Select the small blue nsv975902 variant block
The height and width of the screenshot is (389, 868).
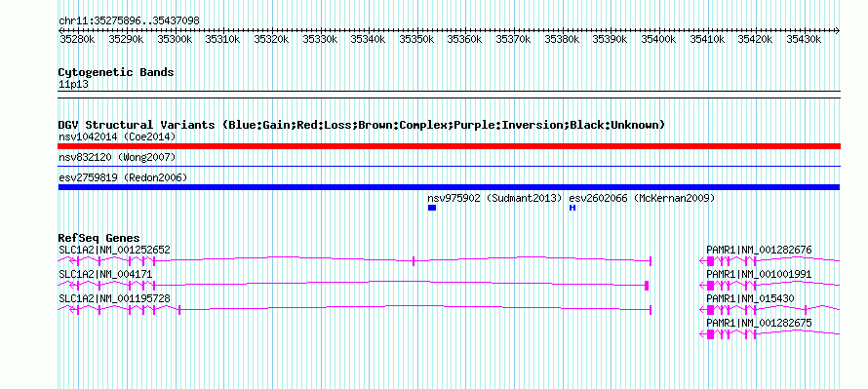click(432, 208)
